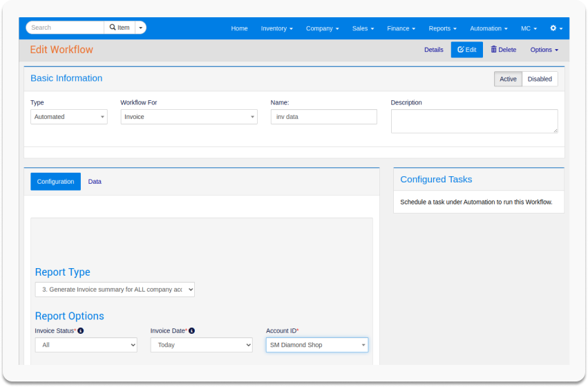Open the settings gear menu
This screenshot has height=387, width=588.
click(556, 28)
